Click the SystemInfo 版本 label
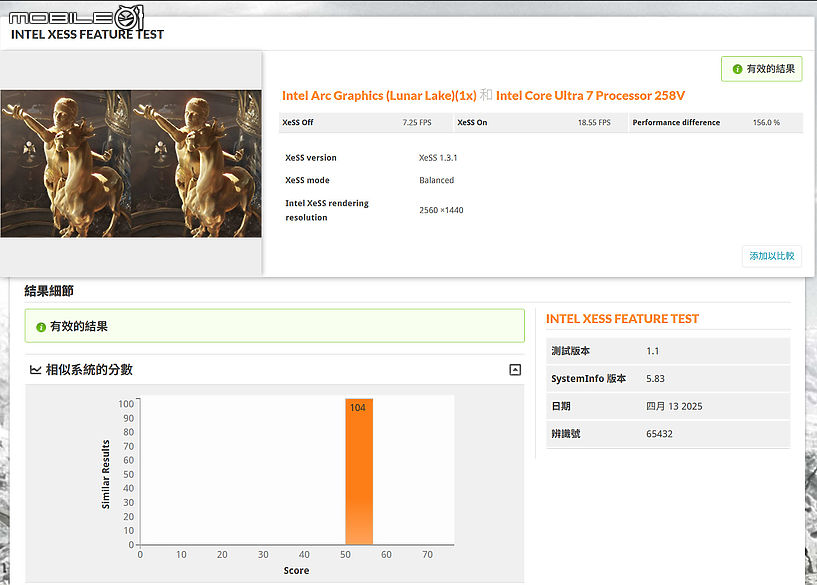 pyautogui.click(x=588, y=379)
